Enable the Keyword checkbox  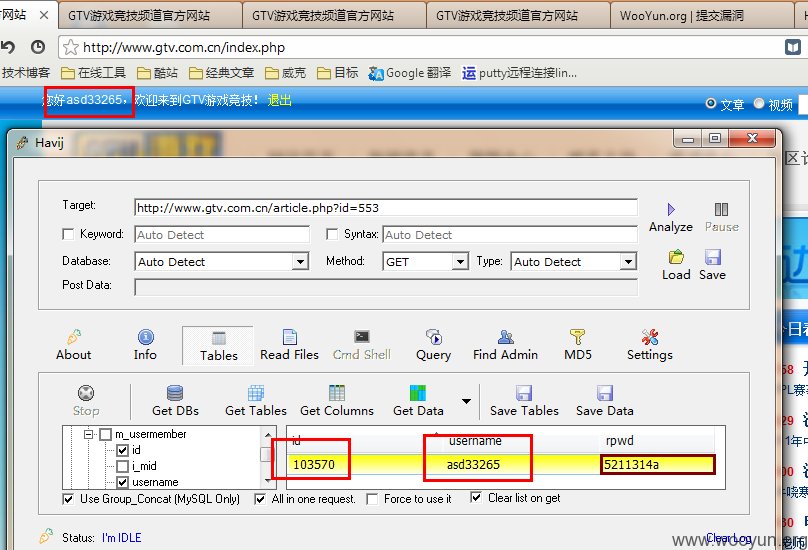(x=68, y=235)
